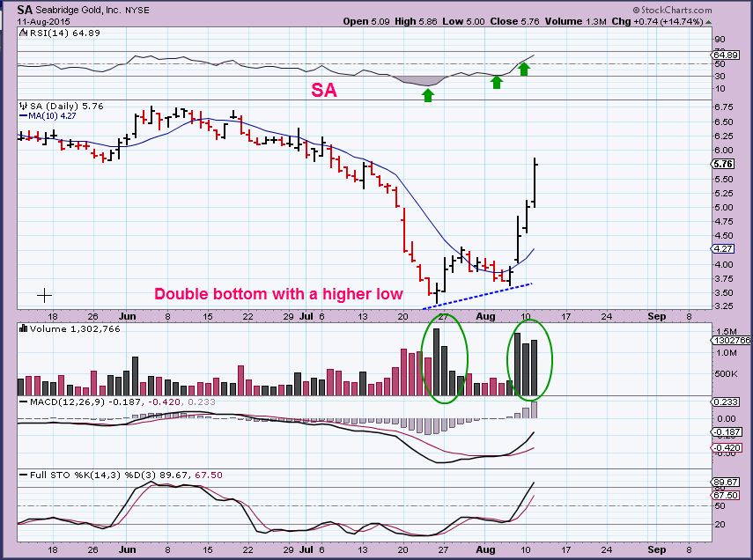This screenshot has width=753, height=560.
Task: Click the 1302766 volume tag on right axis
Action: point(731,340)
